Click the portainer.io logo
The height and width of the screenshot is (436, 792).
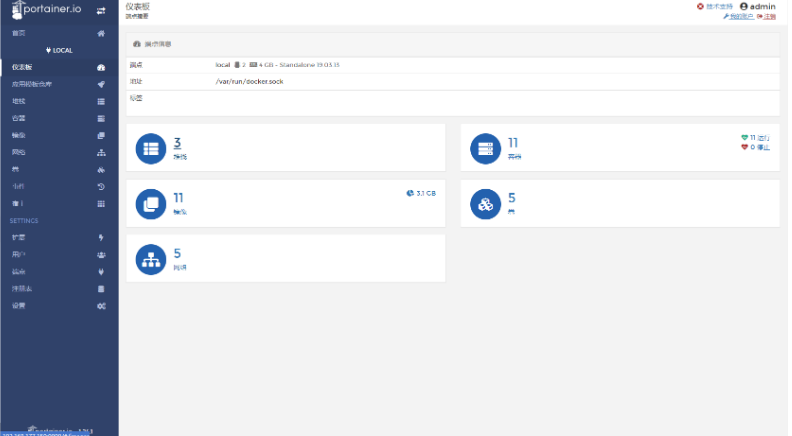coord(46,10)
